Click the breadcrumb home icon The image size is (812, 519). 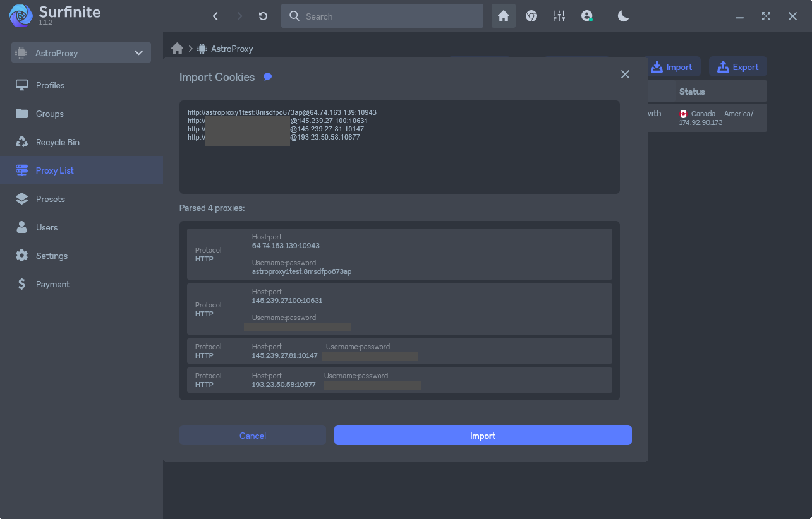tap(177, 49)
